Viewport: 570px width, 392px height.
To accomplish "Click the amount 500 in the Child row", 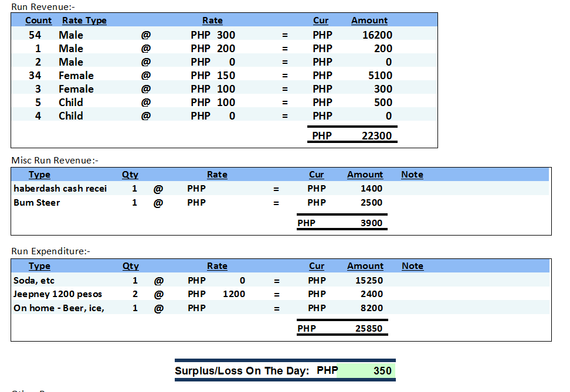I will tap(383, 103).
